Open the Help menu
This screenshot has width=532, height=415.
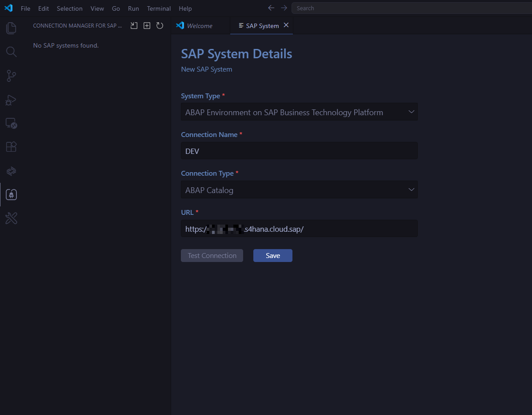(185, 8)
